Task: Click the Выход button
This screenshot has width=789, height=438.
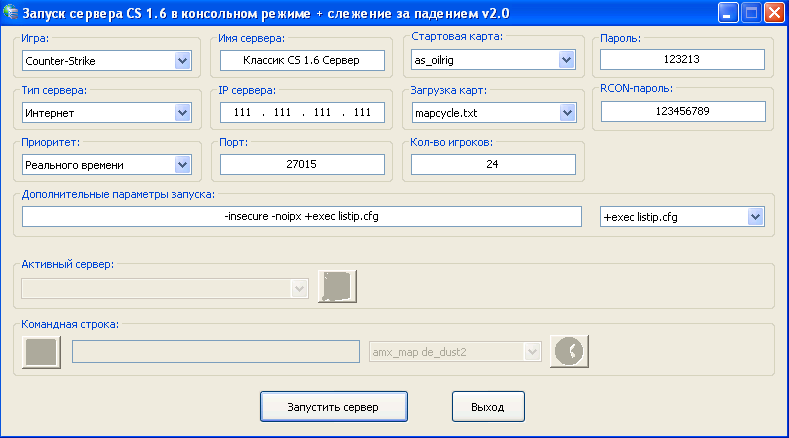Action: point(488,407)
